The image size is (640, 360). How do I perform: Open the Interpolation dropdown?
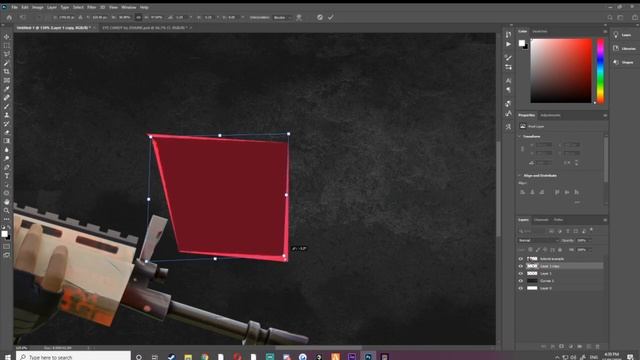pyautogui.click(x=282, y=18)
